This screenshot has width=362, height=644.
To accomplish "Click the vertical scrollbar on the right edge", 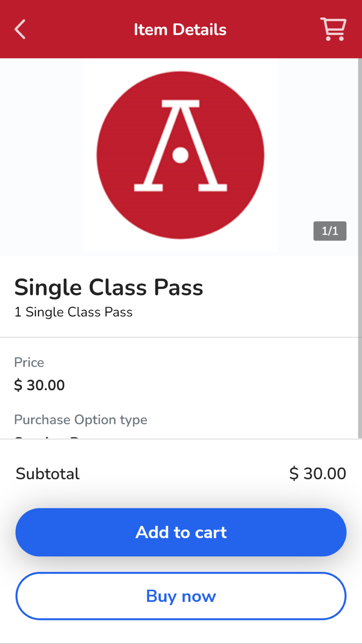I will [x=359, y=246].
